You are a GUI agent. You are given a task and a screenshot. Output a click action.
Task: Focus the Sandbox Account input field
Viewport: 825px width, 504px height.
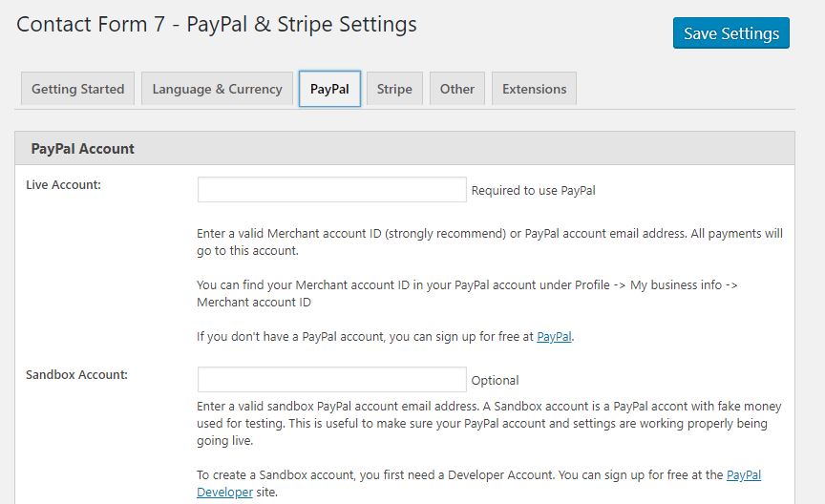[x=332, y=379]
